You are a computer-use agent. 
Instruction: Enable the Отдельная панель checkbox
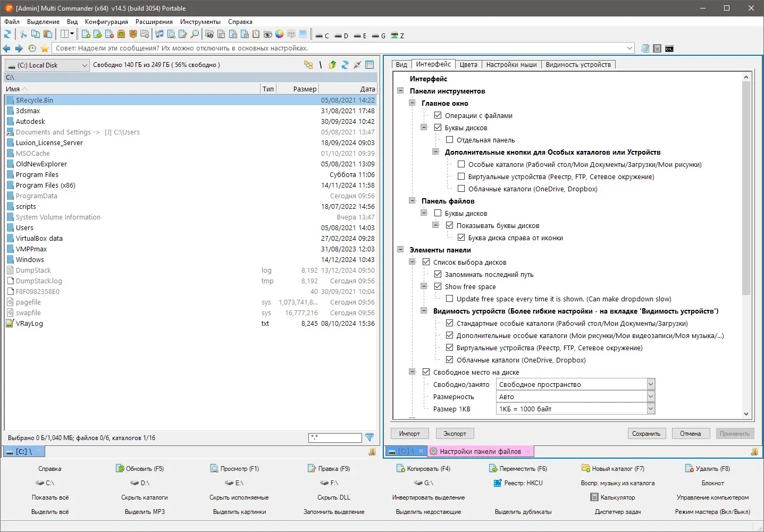coord(450,140)
